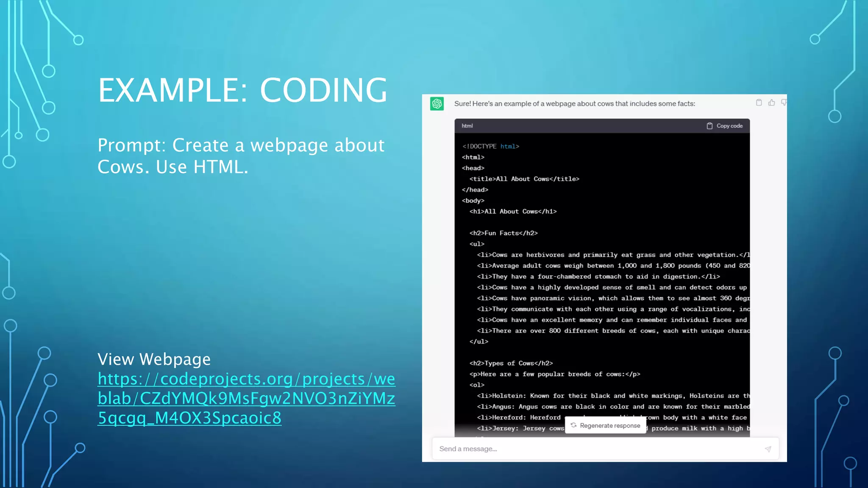
Task: Click the View Webpage heading text
Action: click(154, 359)
